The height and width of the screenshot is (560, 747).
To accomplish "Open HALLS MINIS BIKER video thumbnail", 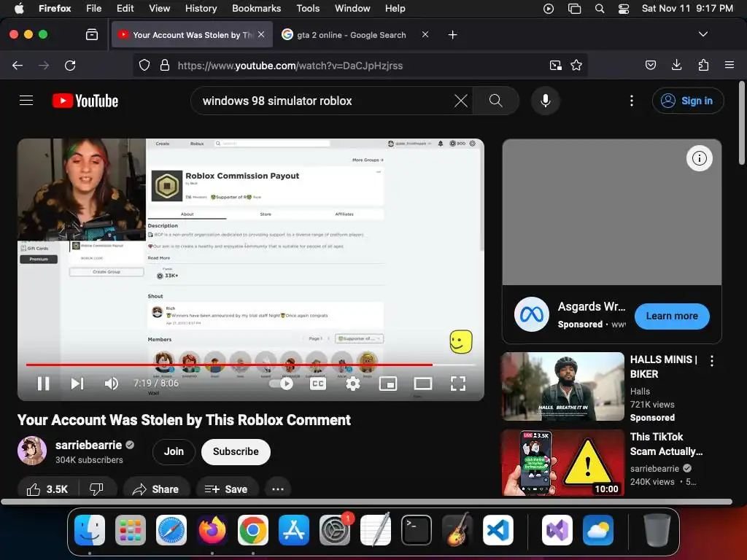I will point(562,386).
